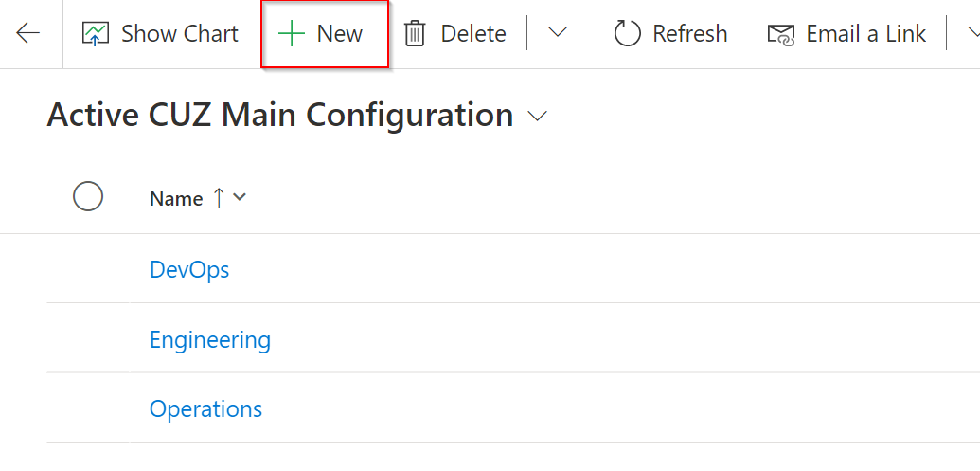Click the Refresh circular arrow icon

click(x=627, y=34)
